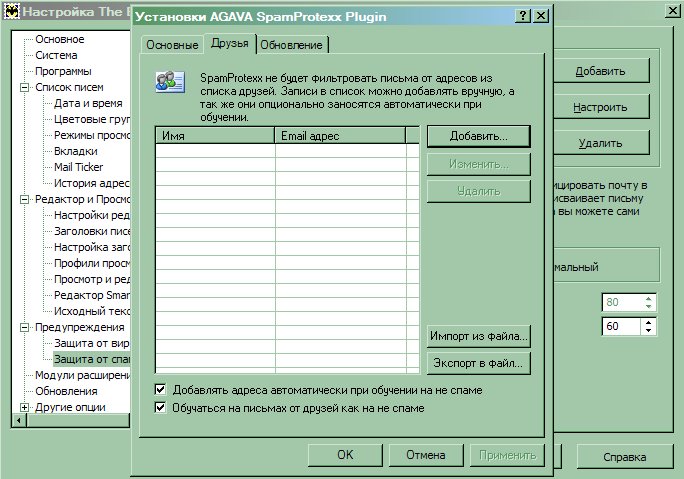Screen dimensions: 684x479
Task: Select 'Система' in settings tree
Action: [56, 55]
